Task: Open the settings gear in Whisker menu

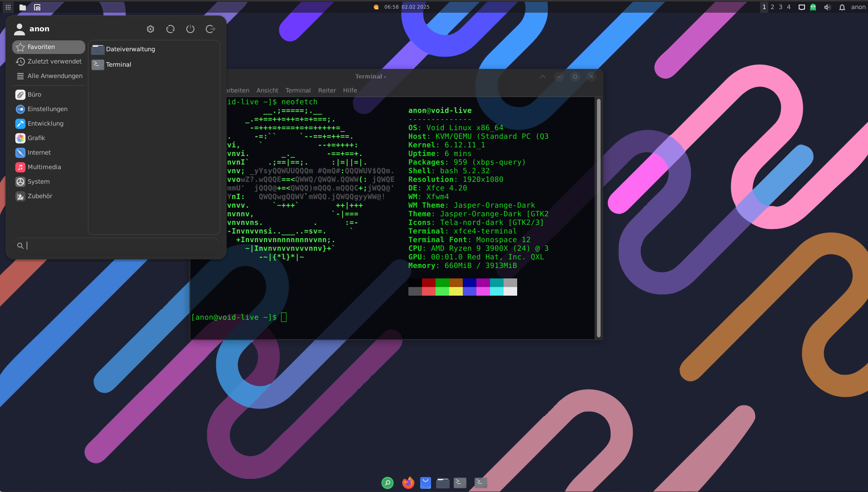Action: coord(150,29)
